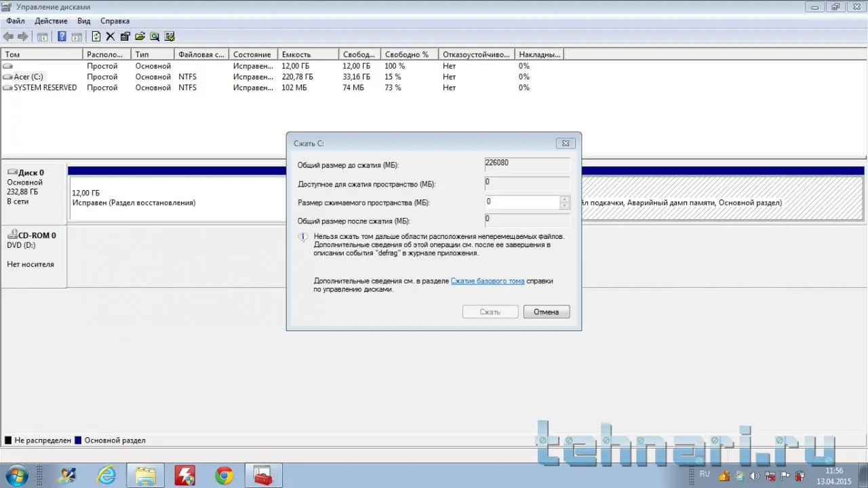Click the red power plug tray icon
This screenshot has height=488, width=868.
(x=800, y=476)
